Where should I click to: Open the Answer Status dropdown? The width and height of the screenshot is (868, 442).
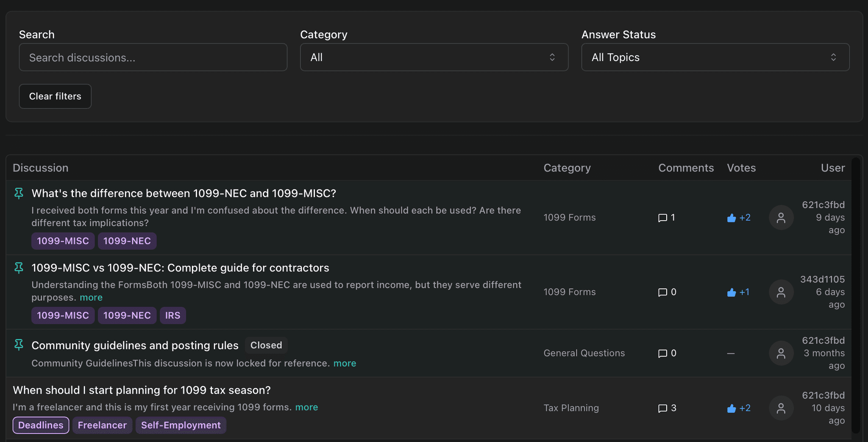point(715,57)
